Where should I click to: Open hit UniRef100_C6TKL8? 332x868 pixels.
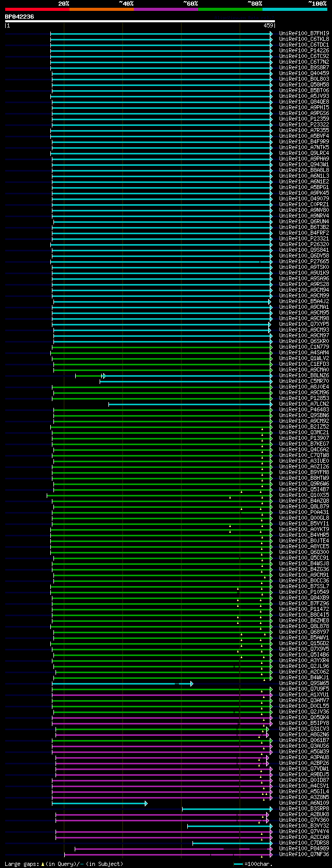(x=304, y=39)
